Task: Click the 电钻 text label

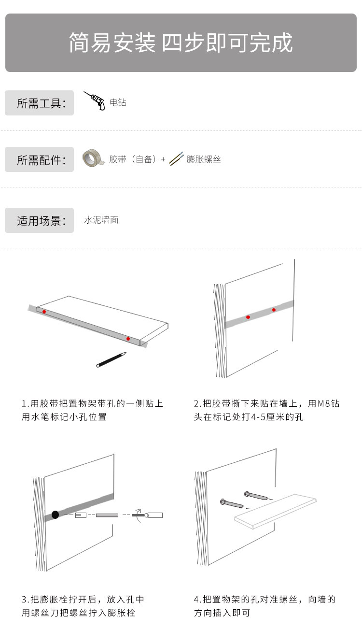Action: click(x=118, y=102)
